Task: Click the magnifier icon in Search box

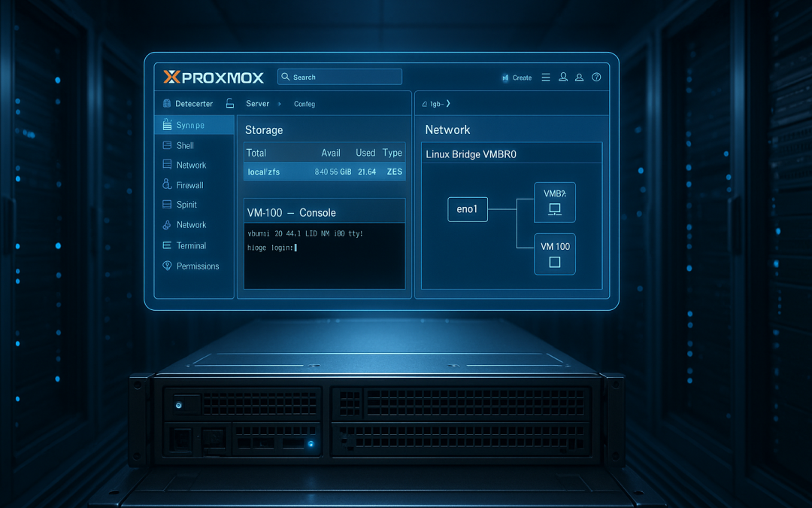Action: coord(286,77)
